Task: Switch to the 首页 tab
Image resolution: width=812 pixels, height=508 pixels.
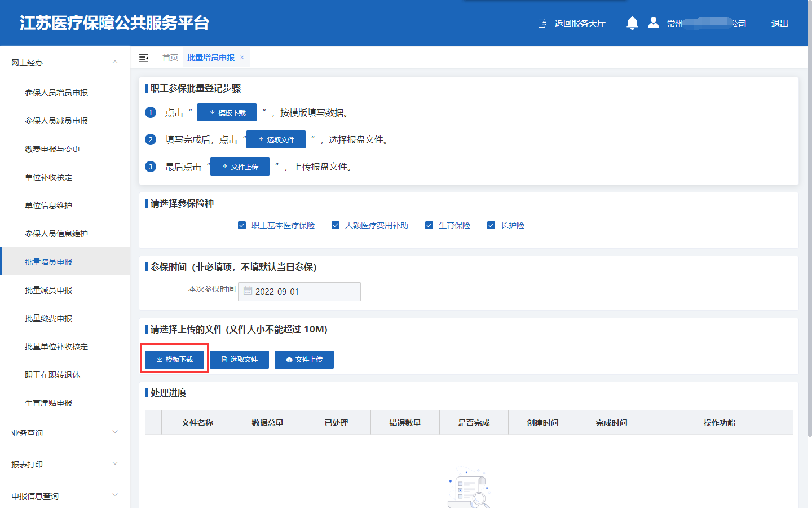Action: tap(170, 58)
